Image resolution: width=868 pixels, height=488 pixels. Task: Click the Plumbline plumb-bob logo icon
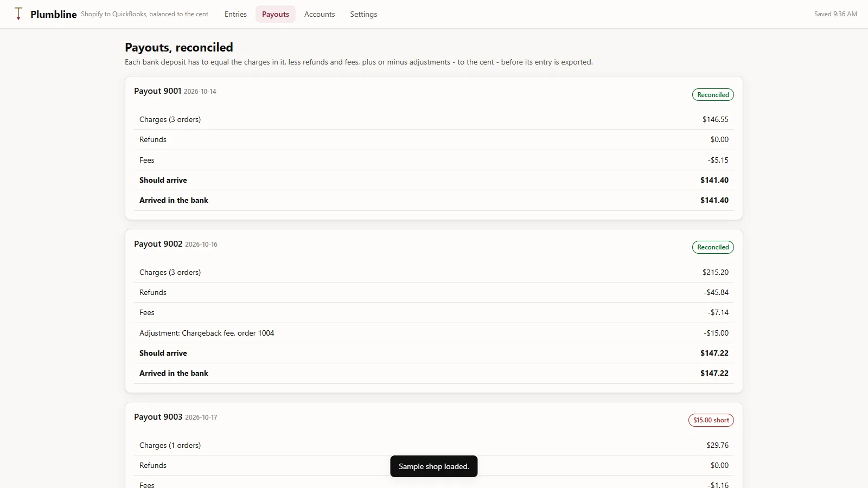(18, 14)
